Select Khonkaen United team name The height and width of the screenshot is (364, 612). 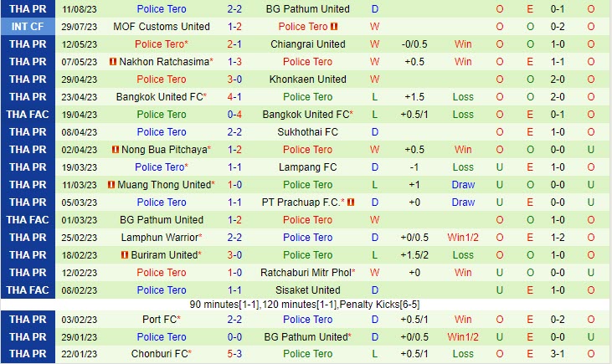pyautogui.click(x=307, y=79)
